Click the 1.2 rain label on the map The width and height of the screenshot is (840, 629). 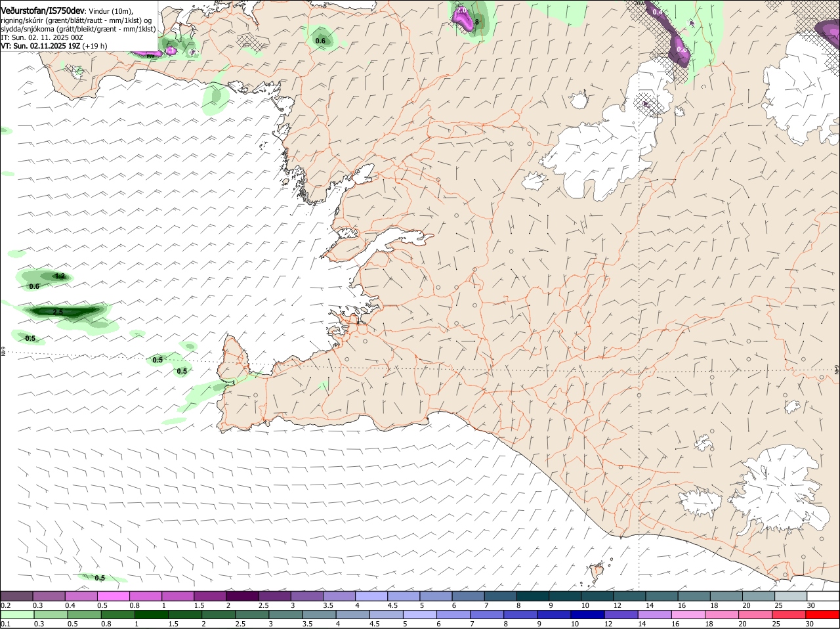pyautogui.click(x=60, y=276)
